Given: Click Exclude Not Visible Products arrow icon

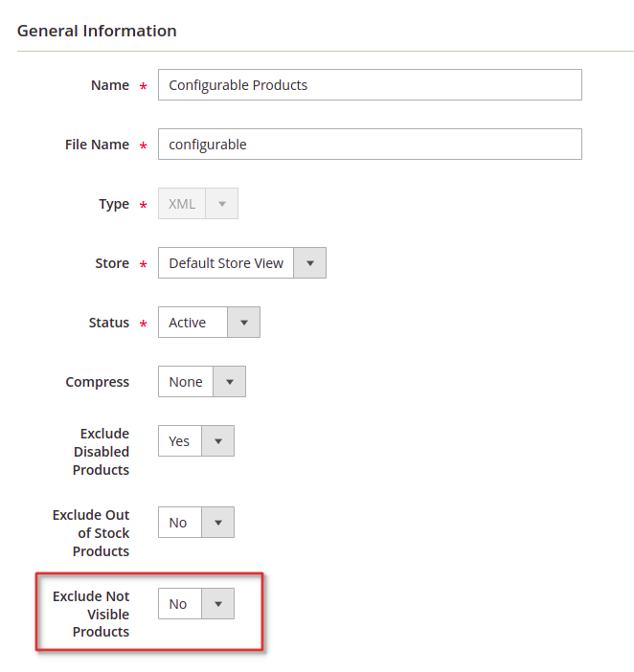Looking at the screenshot, I should click(217, 604).
